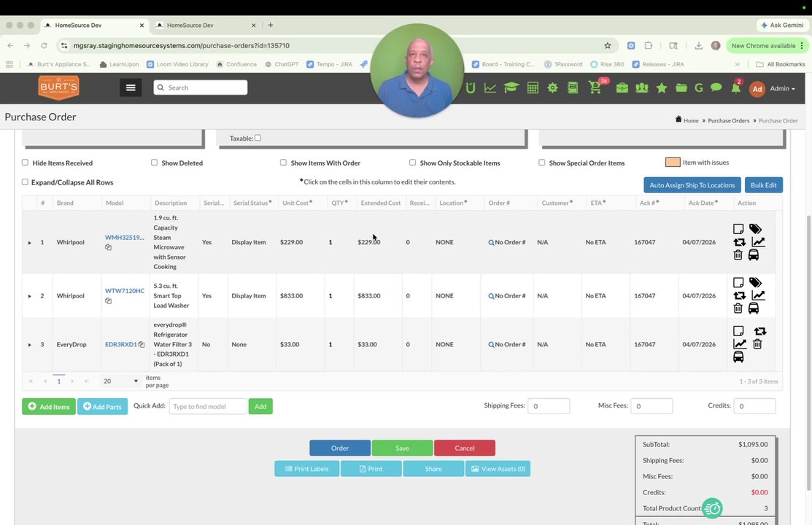Open the chat bubble icon in navbar
The image size is (812, 525).
(716, 87)
